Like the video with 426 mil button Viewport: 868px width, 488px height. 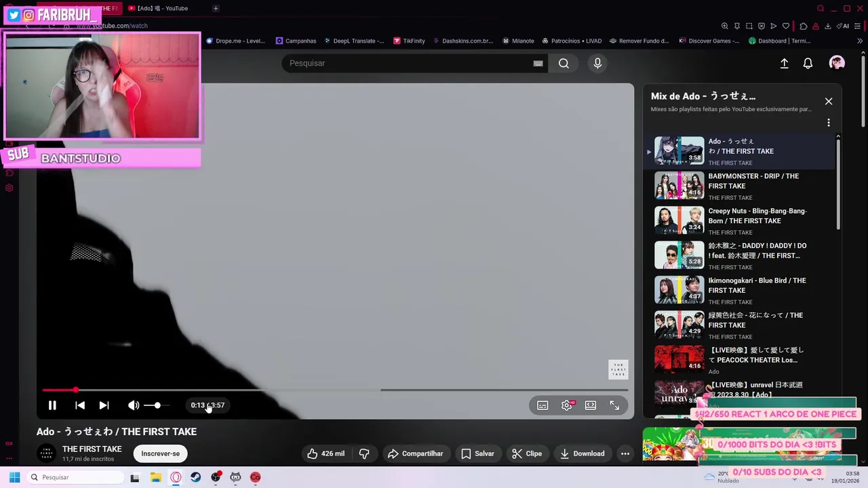325,453
